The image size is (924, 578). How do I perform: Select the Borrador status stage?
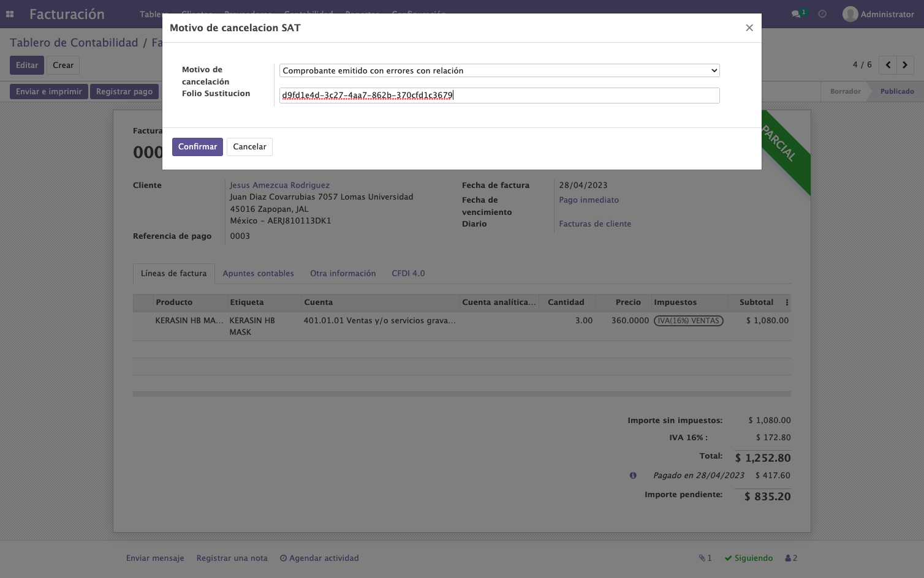(x=845, y=92)
